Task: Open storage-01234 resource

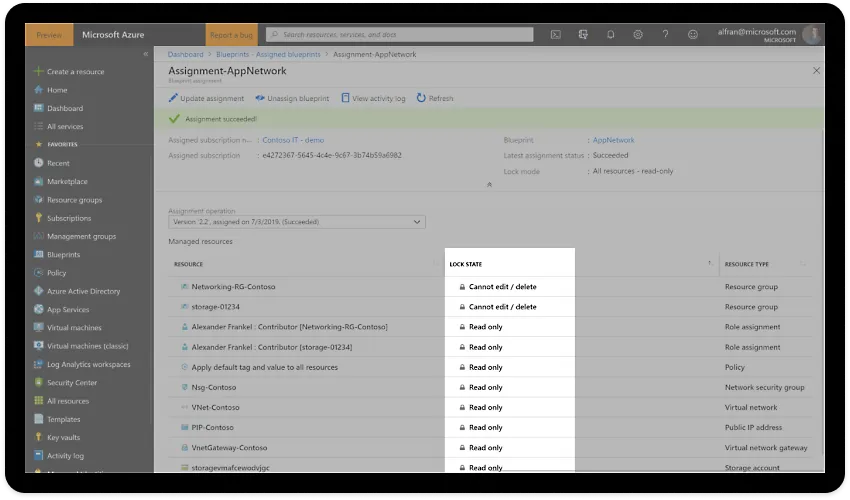Action: [x=215, y=307]
